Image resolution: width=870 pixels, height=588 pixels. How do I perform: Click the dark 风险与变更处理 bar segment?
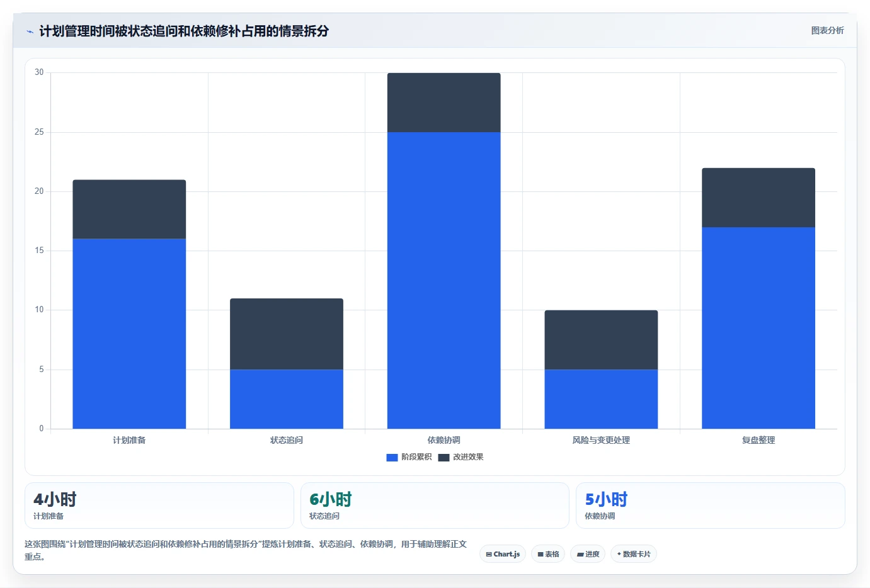point(601,340)
